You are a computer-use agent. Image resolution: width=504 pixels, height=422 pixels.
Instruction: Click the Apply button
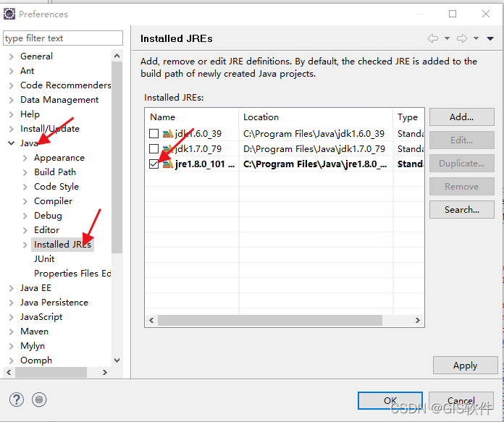[x=465, y=366]
